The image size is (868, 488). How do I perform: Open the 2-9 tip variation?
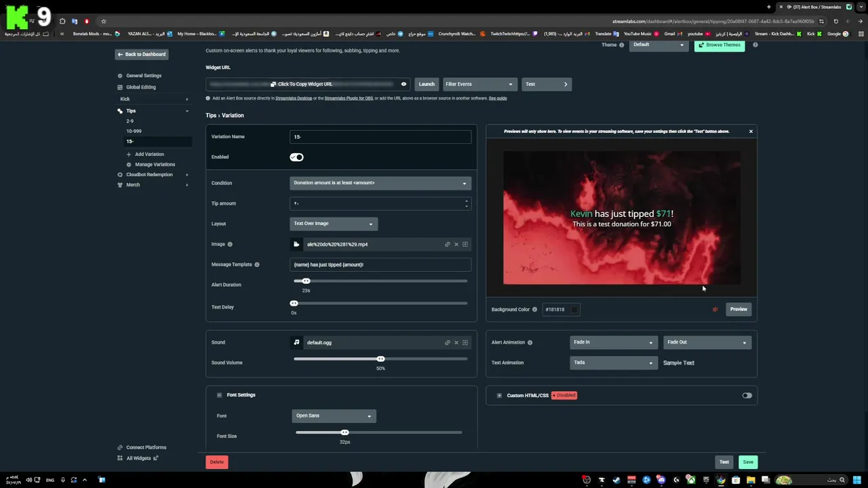coord(130,121)
